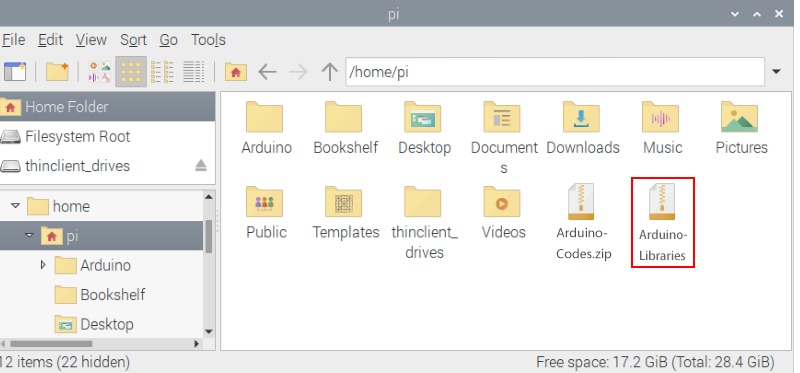
Task: Expand the Arduino tree node
Action: [43, 265]
